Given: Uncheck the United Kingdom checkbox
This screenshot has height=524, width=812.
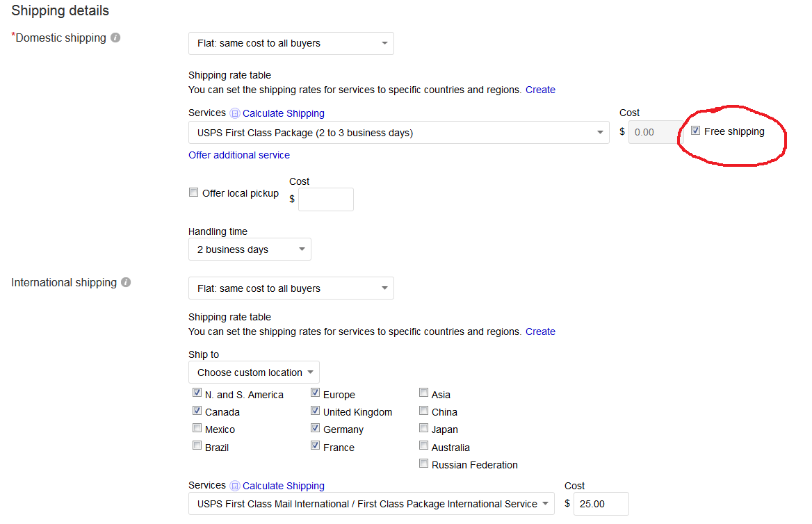Looking at the screenshot, I should point(315,411).
